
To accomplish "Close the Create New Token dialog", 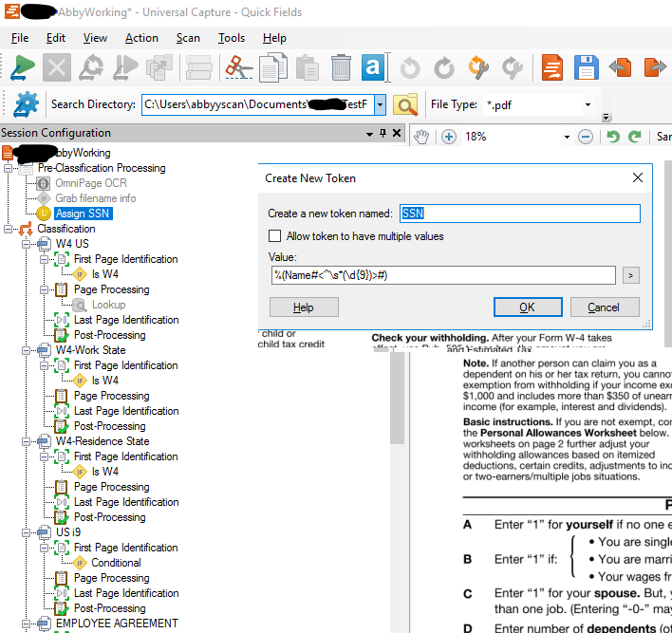I will tap(637, 177).
